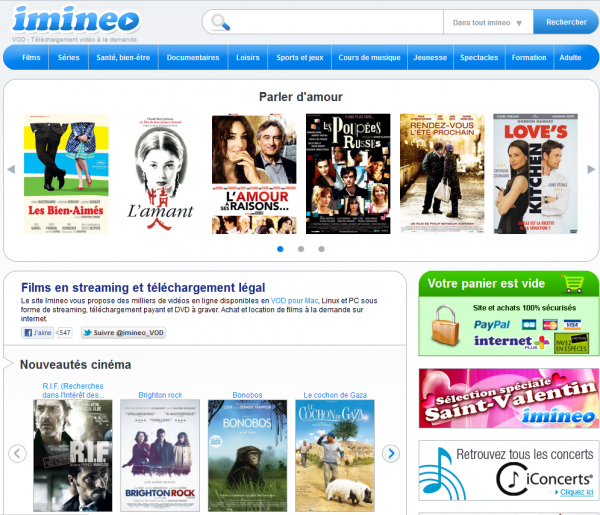Select the third carousel page dot
Image resolution: width=600 pixels, height=515 pixels.
[x=321, y=249]
